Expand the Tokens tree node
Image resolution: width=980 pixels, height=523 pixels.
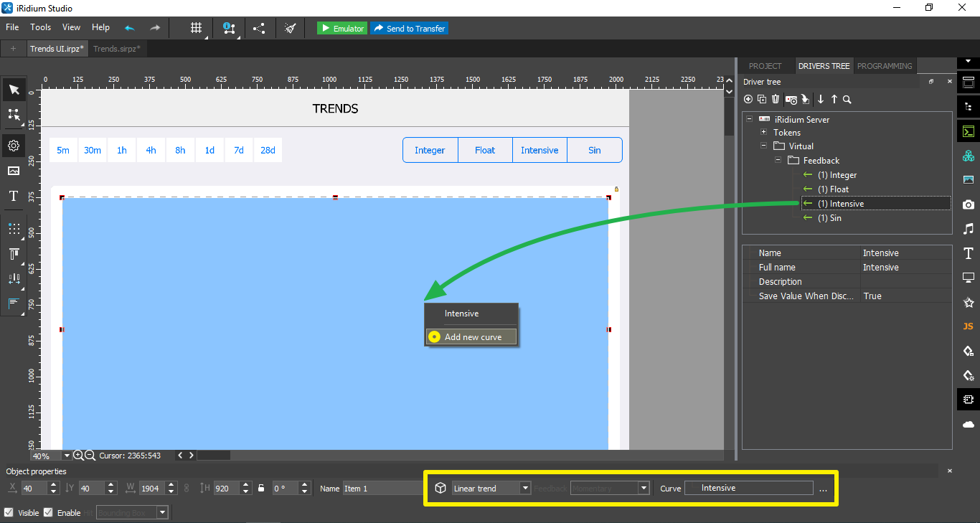tap(763, 132)
